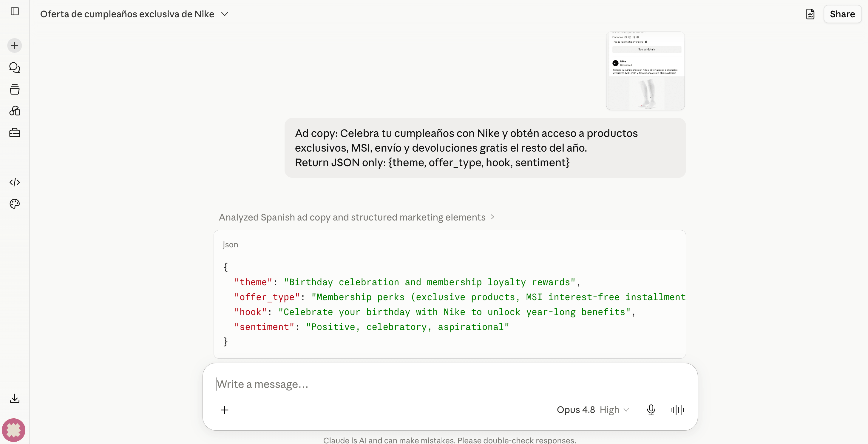The width and height of the screenshot is (868, 444).
Task: Click the attachment plus in message box
Action: [224, 410]
